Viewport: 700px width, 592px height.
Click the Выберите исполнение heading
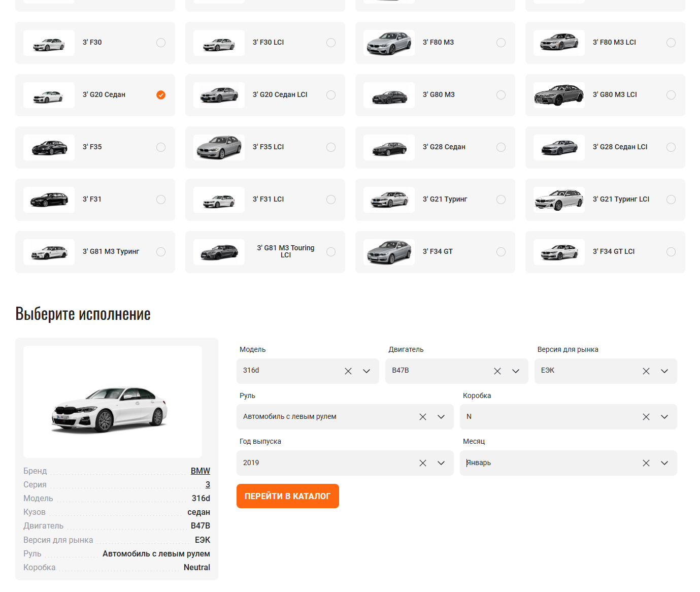[x=83, y=314]
